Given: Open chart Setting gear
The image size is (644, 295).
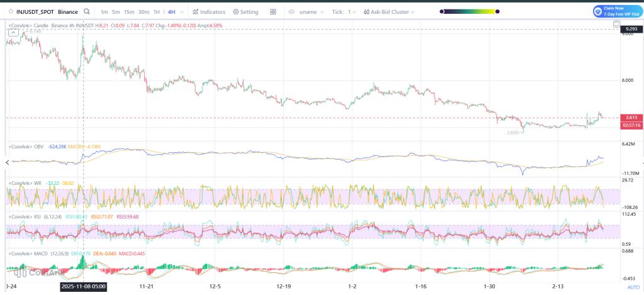Looking at the screenshot, I should click(245, 11).
